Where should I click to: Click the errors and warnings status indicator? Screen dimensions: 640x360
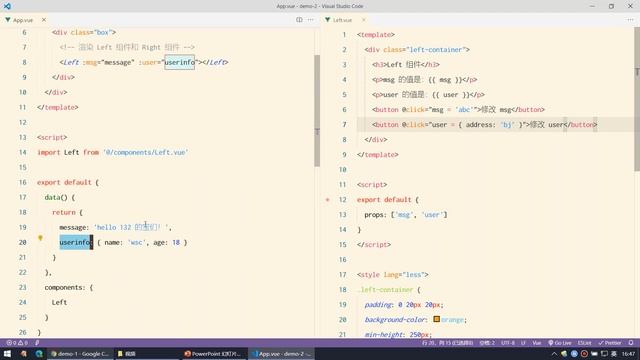(x=17, y=343)
